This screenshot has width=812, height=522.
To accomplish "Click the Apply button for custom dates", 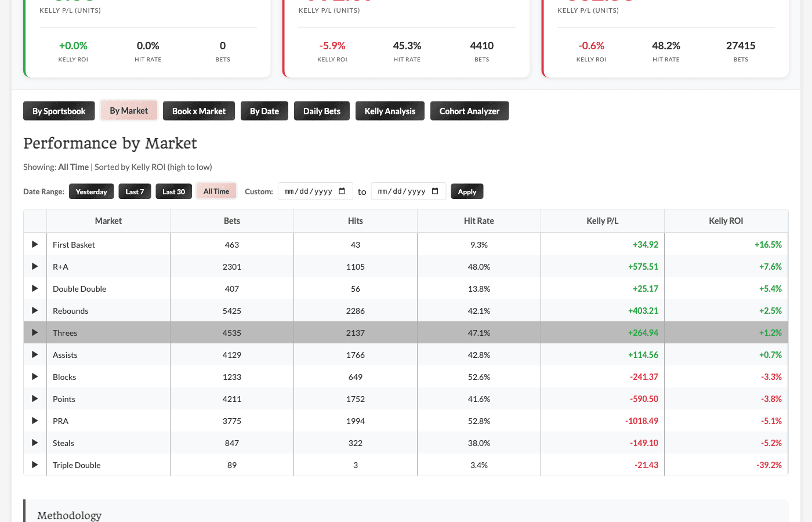I will click(x=467, y=191).
